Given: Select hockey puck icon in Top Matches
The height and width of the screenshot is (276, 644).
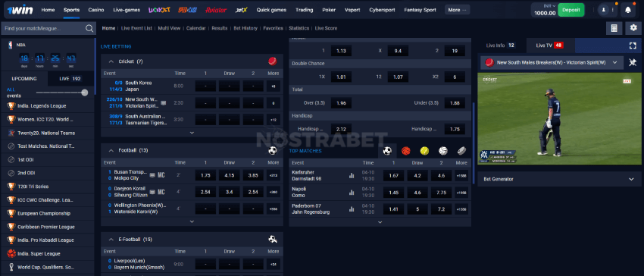Looking at the screenshot, I should (x=461, y=151).
